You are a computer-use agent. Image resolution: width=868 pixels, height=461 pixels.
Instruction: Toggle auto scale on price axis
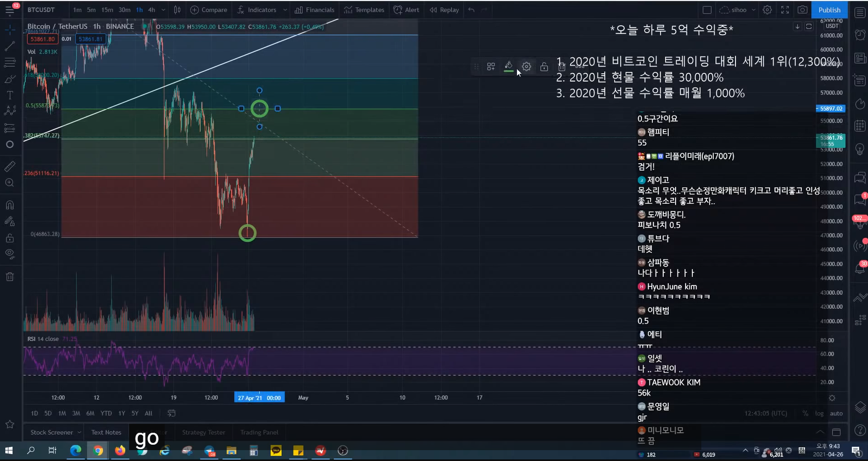pos(836,414)
